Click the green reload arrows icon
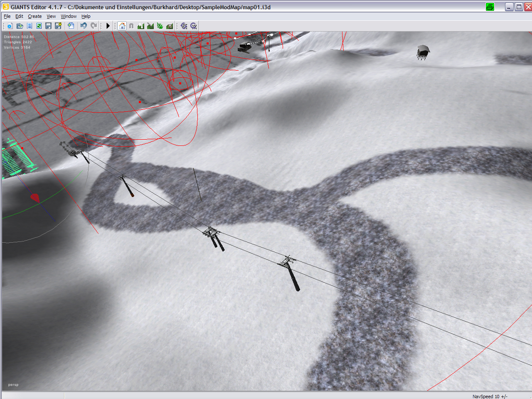 tap(39, 26)
